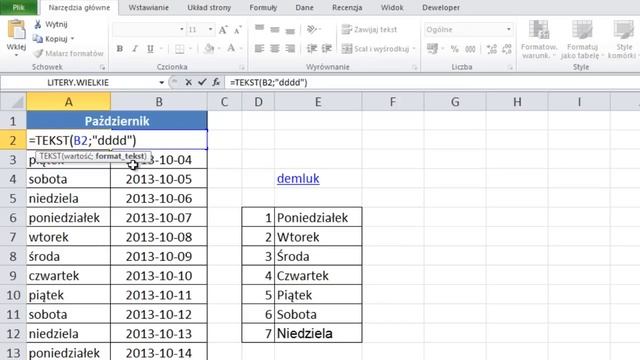Viewport: 640px width, 360px height.
Task: Open the Plik tab
Action: click(x=18, y=7)
